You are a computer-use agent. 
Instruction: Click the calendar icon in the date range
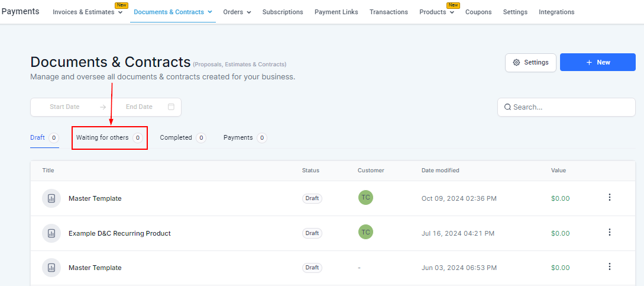coord(171,107)
